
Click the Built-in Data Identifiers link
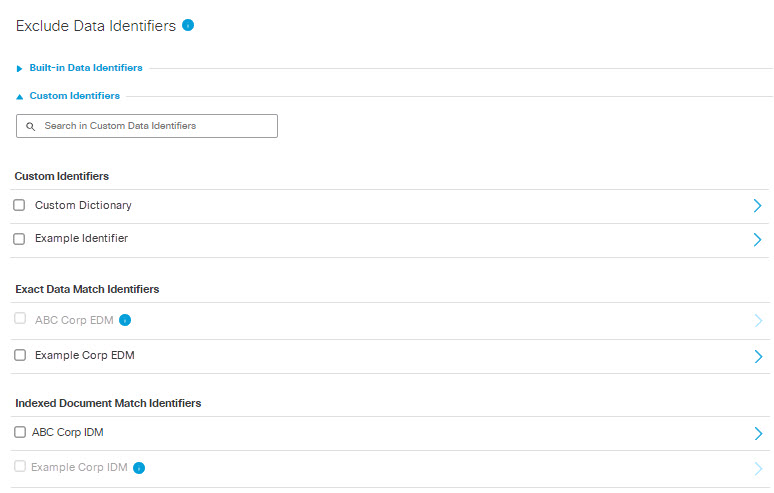pos(86,68)
